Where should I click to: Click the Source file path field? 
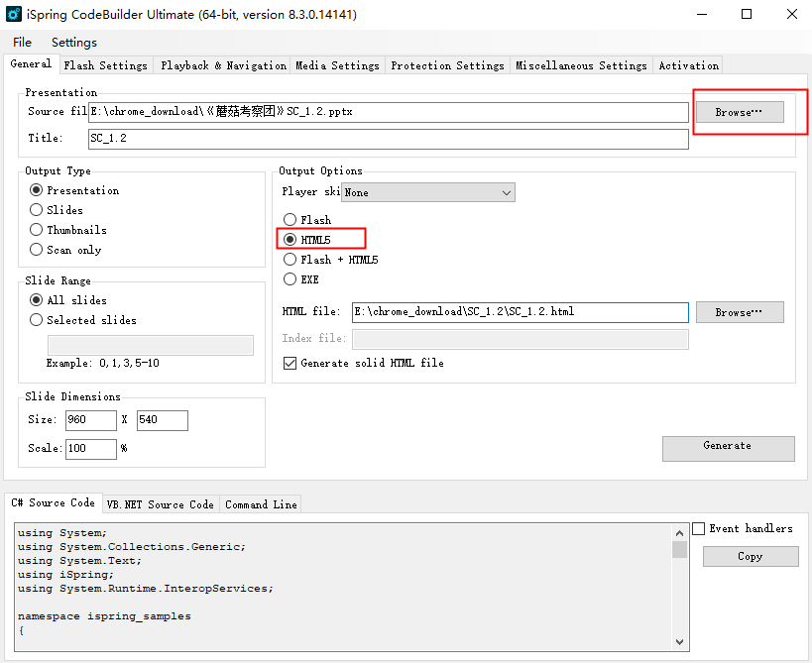(389, 112)
